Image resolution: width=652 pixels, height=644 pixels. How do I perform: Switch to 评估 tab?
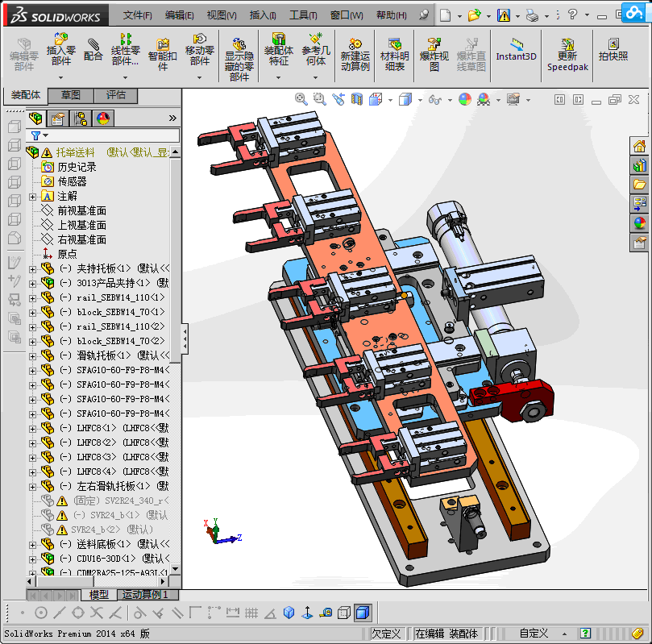click(x=115, y=95)
